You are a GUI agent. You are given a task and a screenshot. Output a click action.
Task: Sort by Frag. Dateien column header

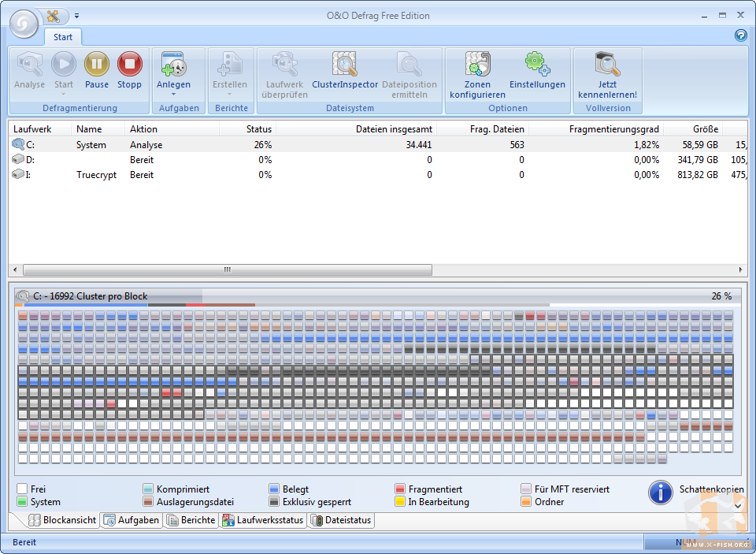click(483, 129)
